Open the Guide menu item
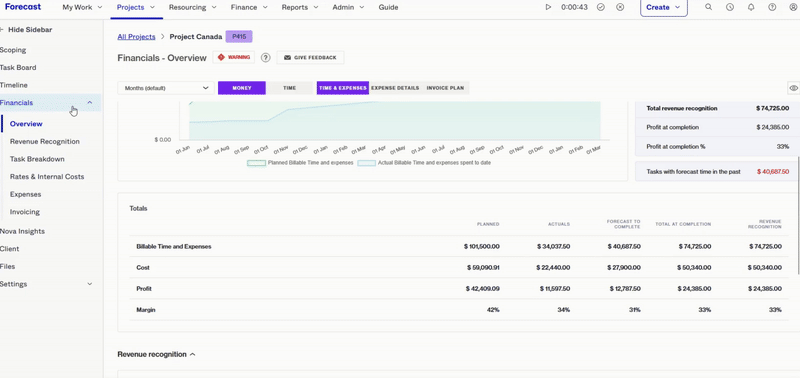 click(x=388, y=7)
